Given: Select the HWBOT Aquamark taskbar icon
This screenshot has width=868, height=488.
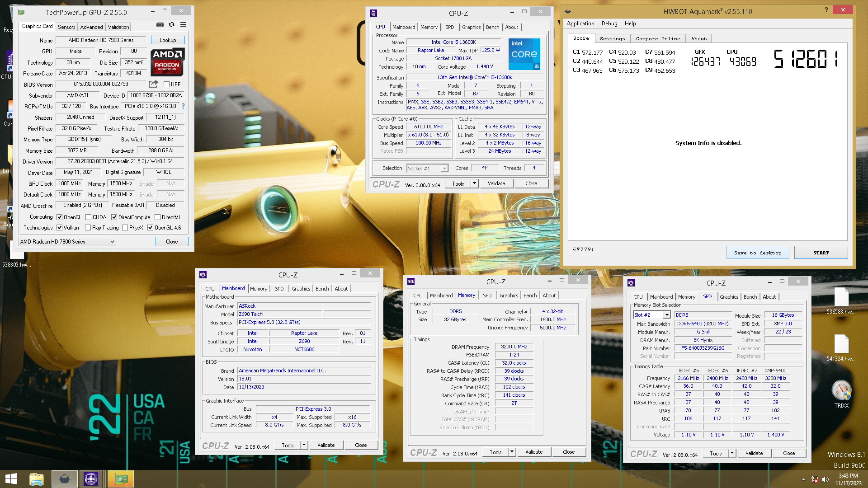Looking at the screenshot, I should (64, 479).
